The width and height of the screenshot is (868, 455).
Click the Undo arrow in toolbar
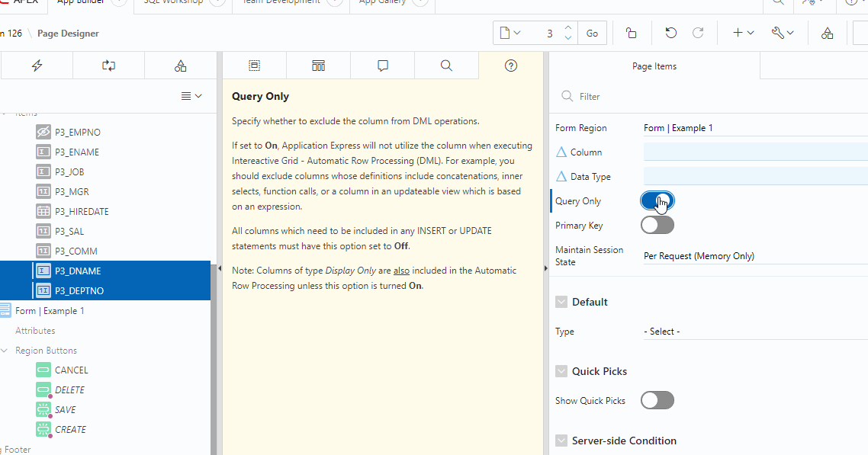tap(670, 33)
